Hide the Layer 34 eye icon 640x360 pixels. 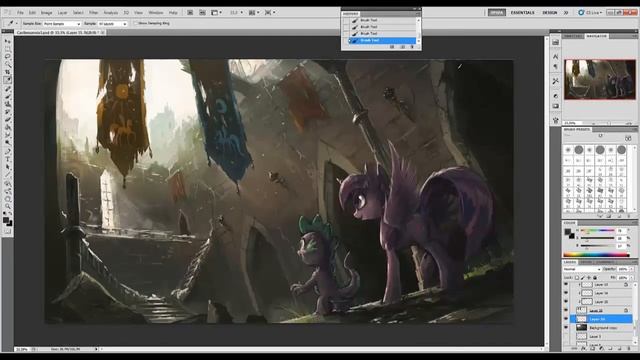pyautogui.click(x=566, y=293)
